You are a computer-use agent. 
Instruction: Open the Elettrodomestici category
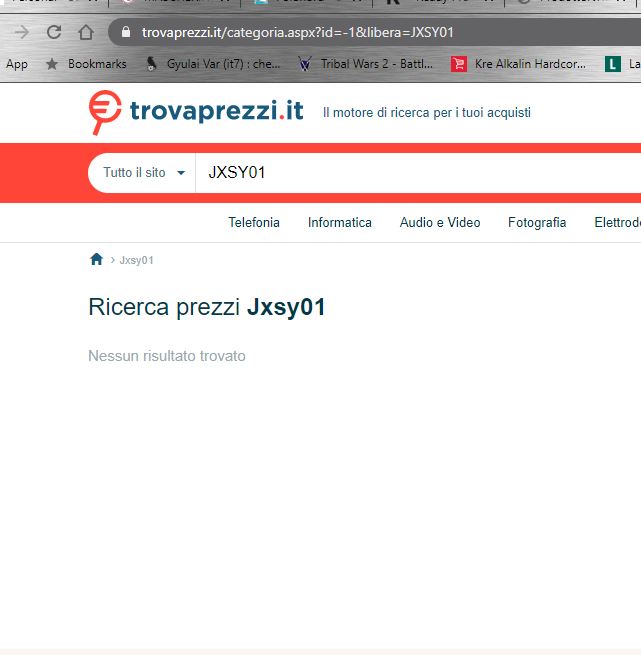coord(618,222)
